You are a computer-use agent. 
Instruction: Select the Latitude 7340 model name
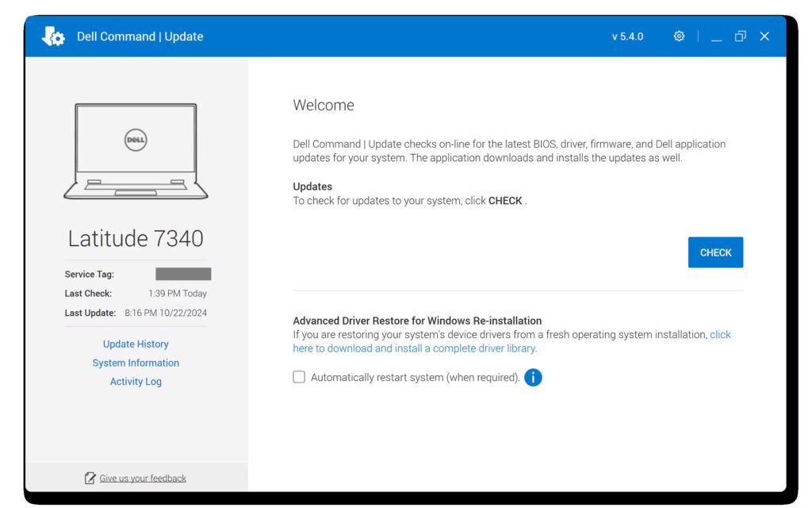pos(135,238)
